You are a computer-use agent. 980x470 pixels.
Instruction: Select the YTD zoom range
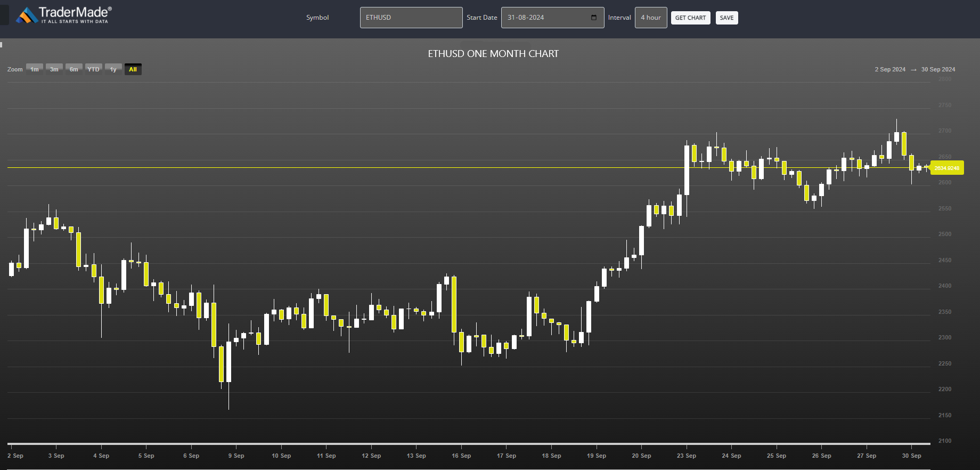point(94,69)
